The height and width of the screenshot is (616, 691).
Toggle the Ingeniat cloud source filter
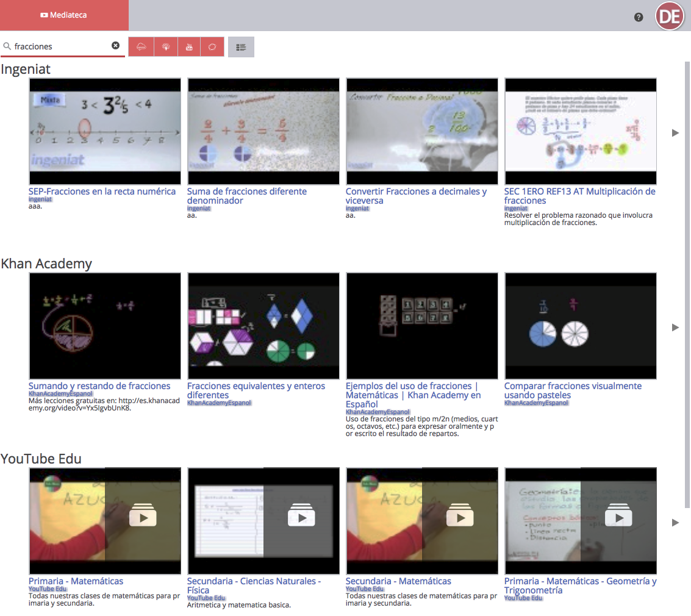[x=141, y=47]
